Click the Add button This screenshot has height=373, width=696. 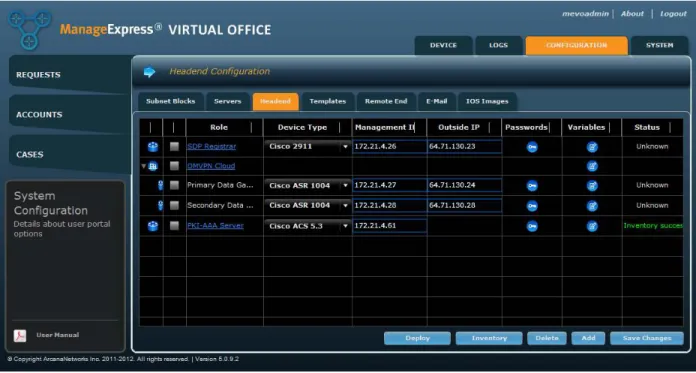(588, 338)
